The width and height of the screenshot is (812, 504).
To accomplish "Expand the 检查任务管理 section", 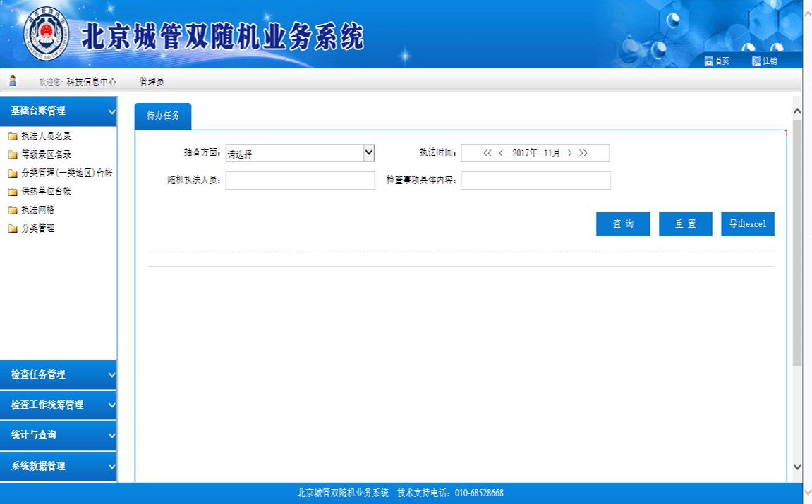I will (59, 374).
